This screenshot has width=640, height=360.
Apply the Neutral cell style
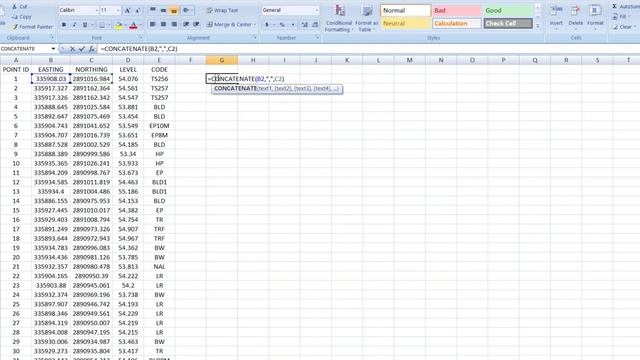405,24
